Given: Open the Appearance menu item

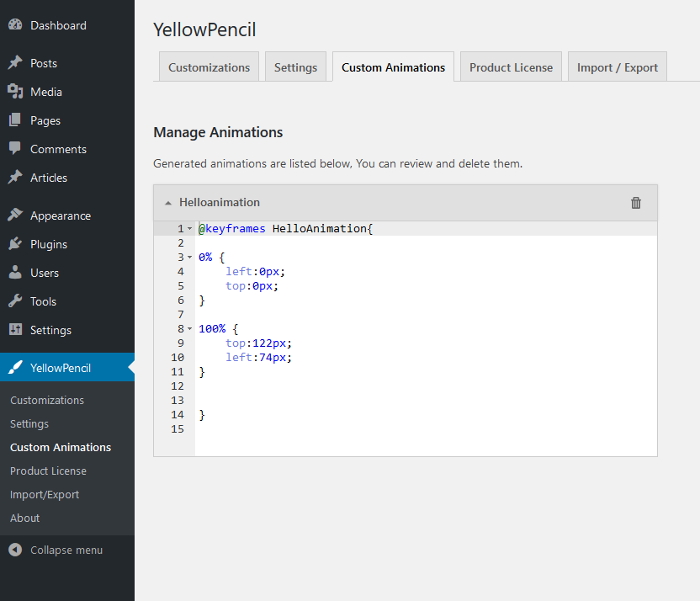Looking at the screenshot, I should point(67,215).
